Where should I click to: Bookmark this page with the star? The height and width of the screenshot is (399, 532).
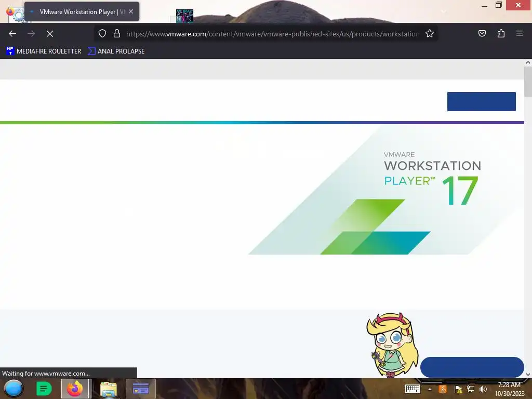pyautogui.click(x=430, y=34)
